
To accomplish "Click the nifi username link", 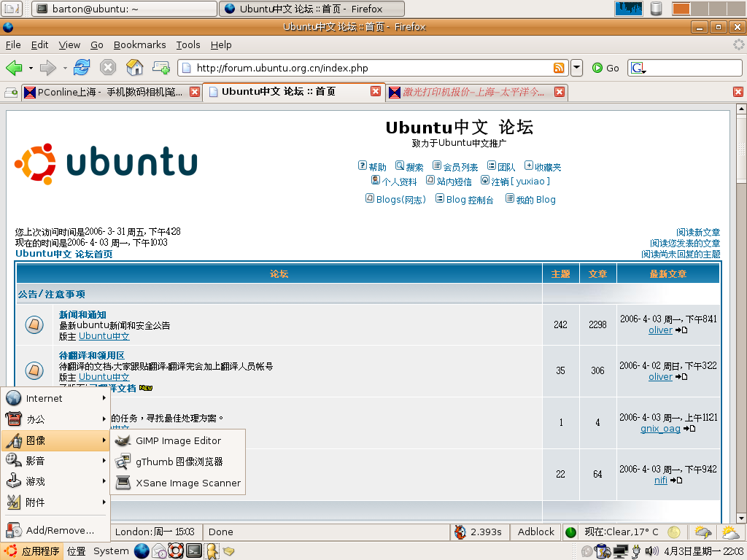I will 661,480.
